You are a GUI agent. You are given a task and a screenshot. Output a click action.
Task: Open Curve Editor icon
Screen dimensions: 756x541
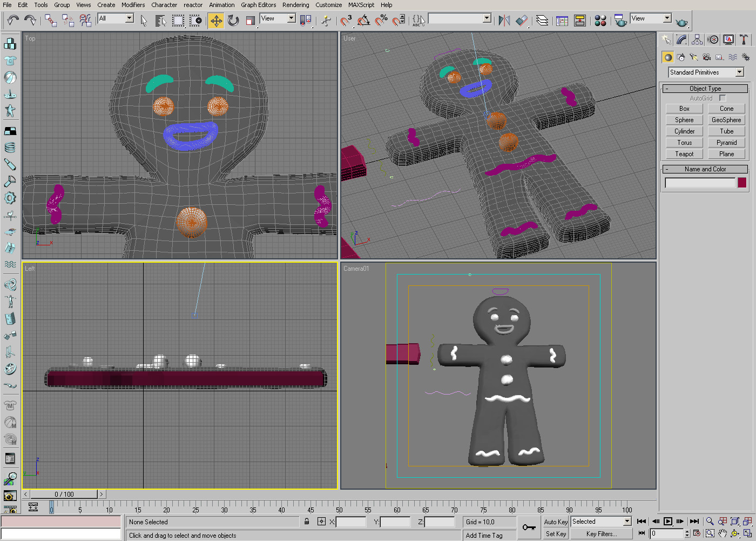click(562, 21)
